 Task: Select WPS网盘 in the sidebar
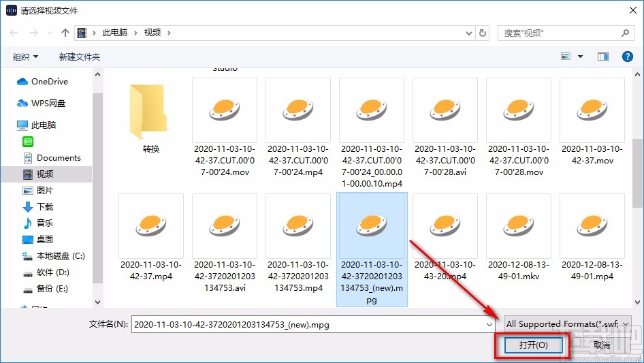tap(41, 104)
